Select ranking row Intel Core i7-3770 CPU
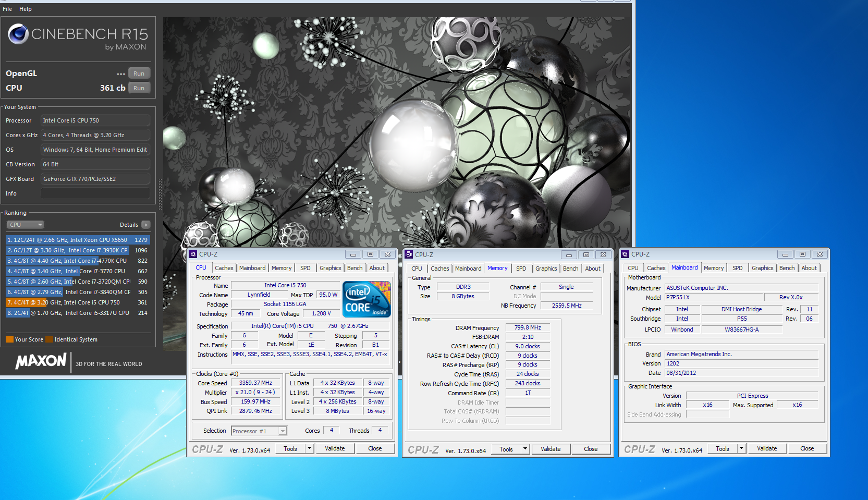 click(78, 271)
